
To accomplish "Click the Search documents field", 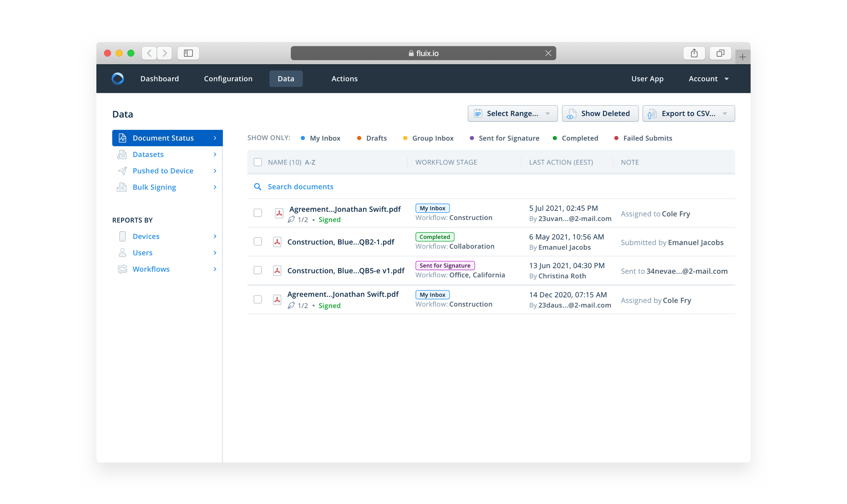I will coord(300,187).
